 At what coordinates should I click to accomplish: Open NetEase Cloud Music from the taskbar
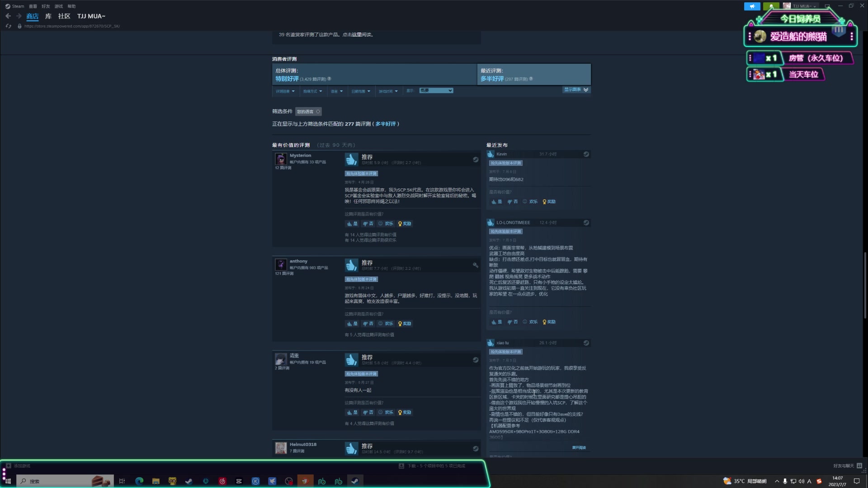click(222, 481)
